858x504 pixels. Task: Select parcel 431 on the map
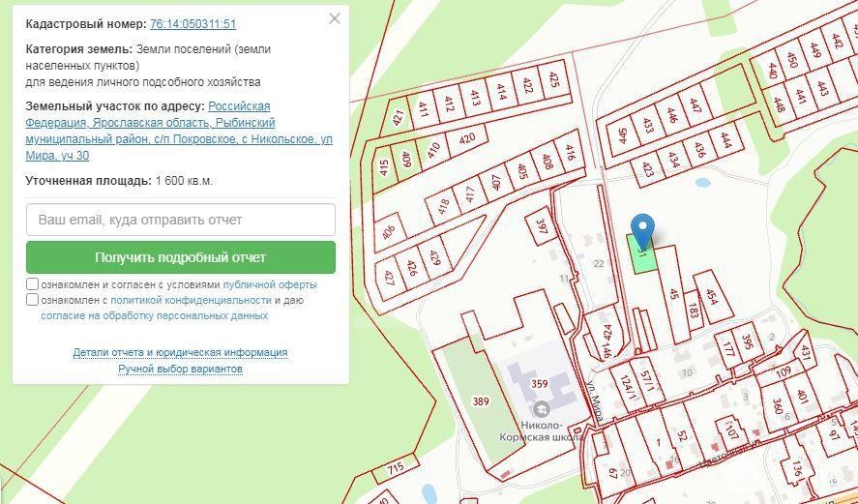tap(805, 352)
